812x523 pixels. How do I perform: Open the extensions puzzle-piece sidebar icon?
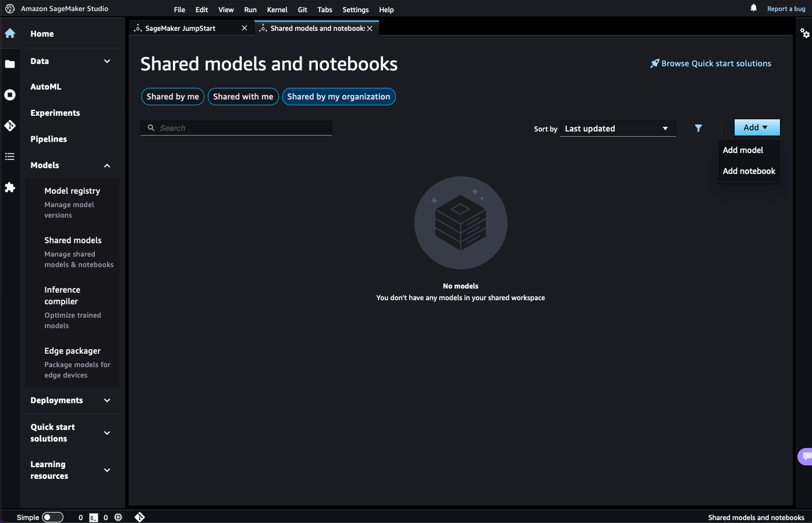coord(10,187)
